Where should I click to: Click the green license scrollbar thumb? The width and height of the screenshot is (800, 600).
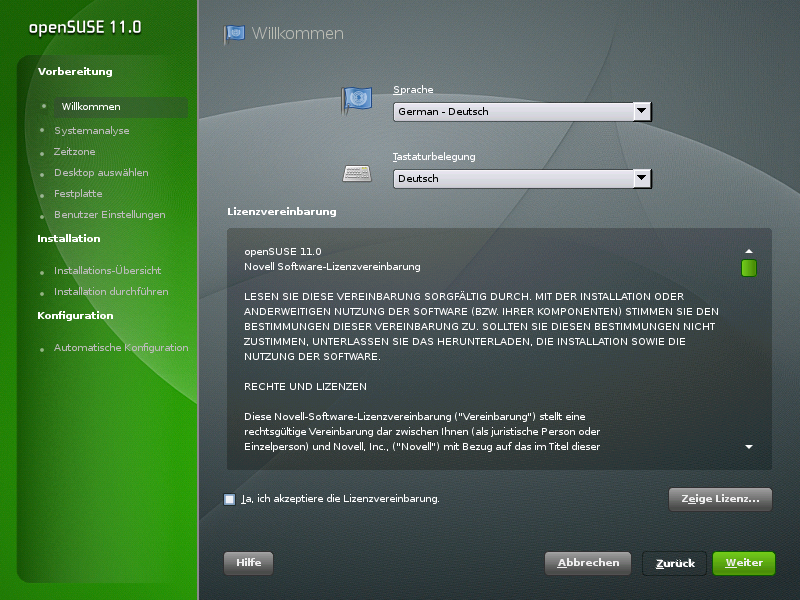749,268
